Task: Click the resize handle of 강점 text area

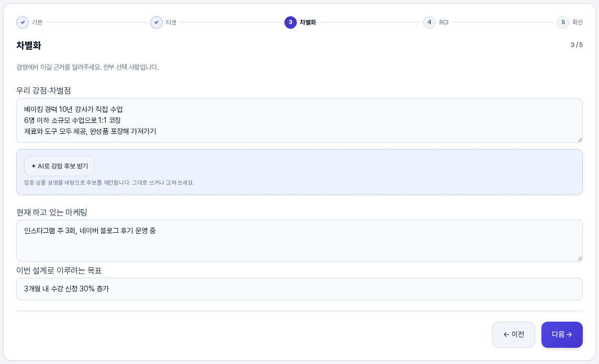Action: 580,140
